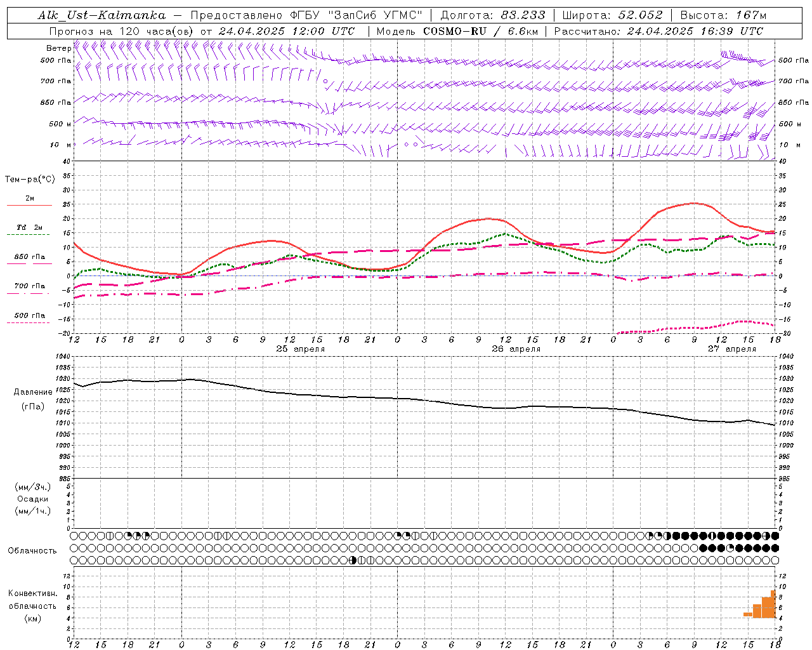Click the (мм/1ч.) precipitation unit label
The width and height of the screenshot is (812, 650).
point(33,511)
